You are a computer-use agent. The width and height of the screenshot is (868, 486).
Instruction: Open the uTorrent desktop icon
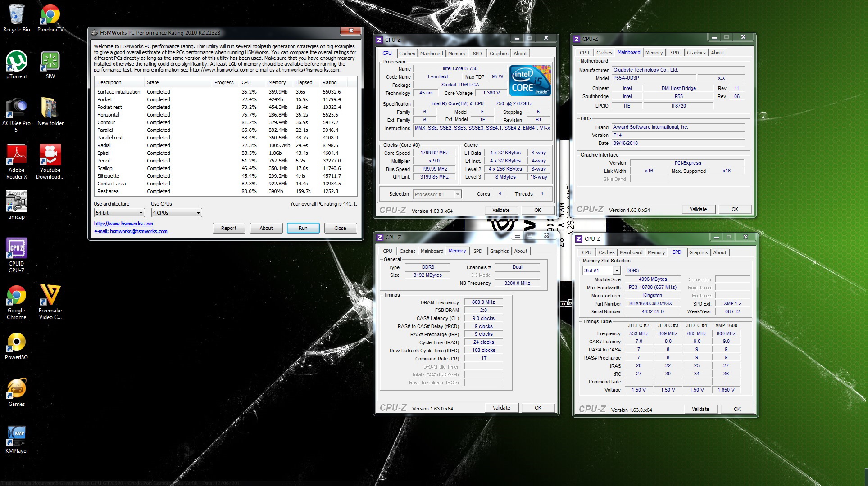17,62
